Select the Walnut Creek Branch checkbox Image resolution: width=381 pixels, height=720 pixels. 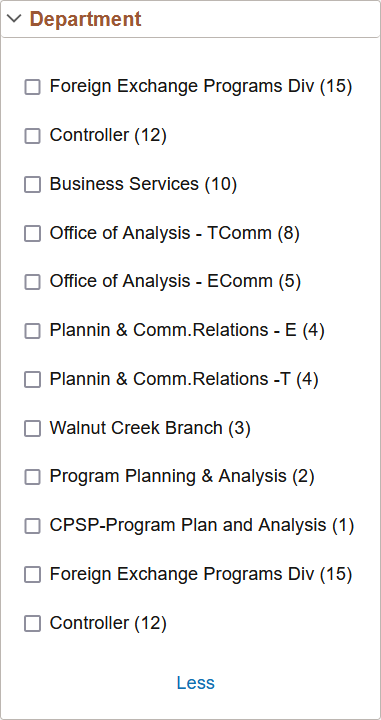32,428
